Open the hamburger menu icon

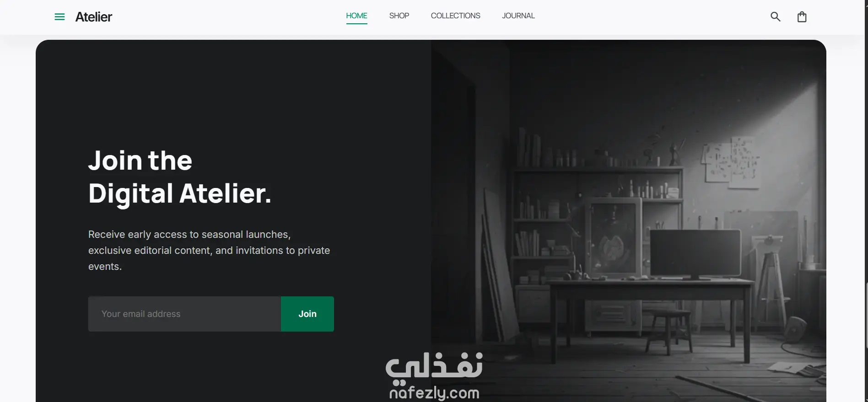[59, 17]
